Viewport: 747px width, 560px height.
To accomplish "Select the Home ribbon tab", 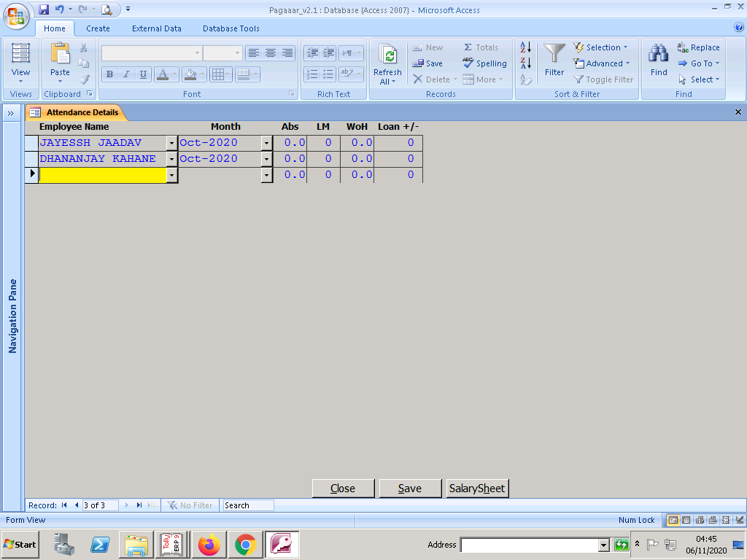I will (x=55, y=28).
